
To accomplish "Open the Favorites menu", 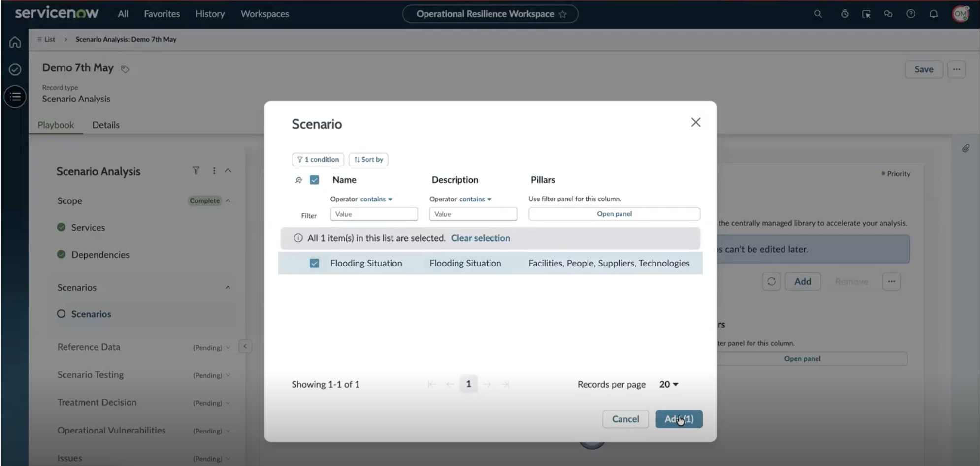I will pos(162,14).
